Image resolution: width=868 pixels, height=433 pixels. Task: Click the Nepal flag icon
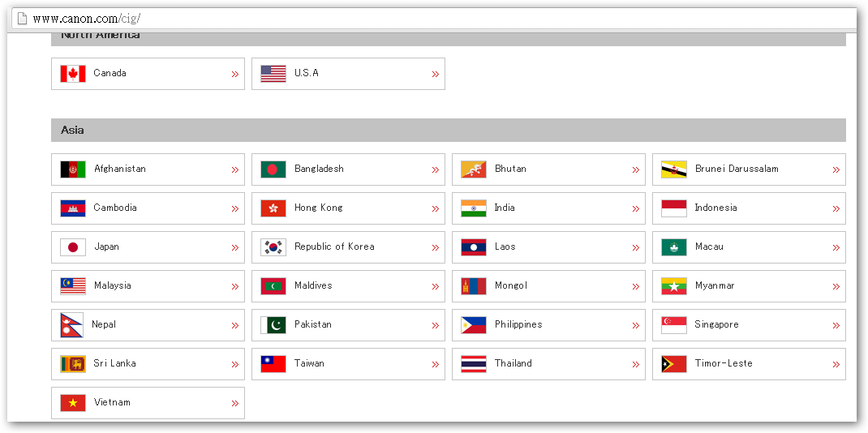coord(71,325)
